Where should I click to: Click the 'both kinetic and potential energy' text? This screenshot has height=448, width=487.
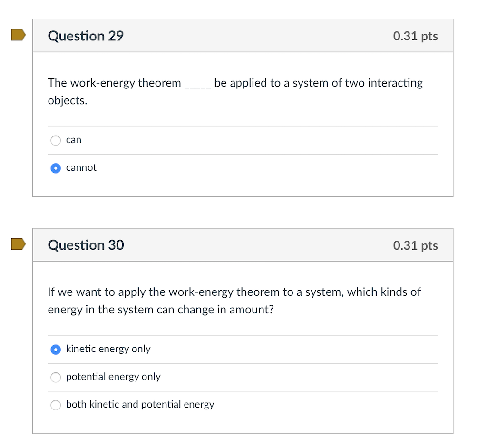pyautogui.click(x=140, y=405)
